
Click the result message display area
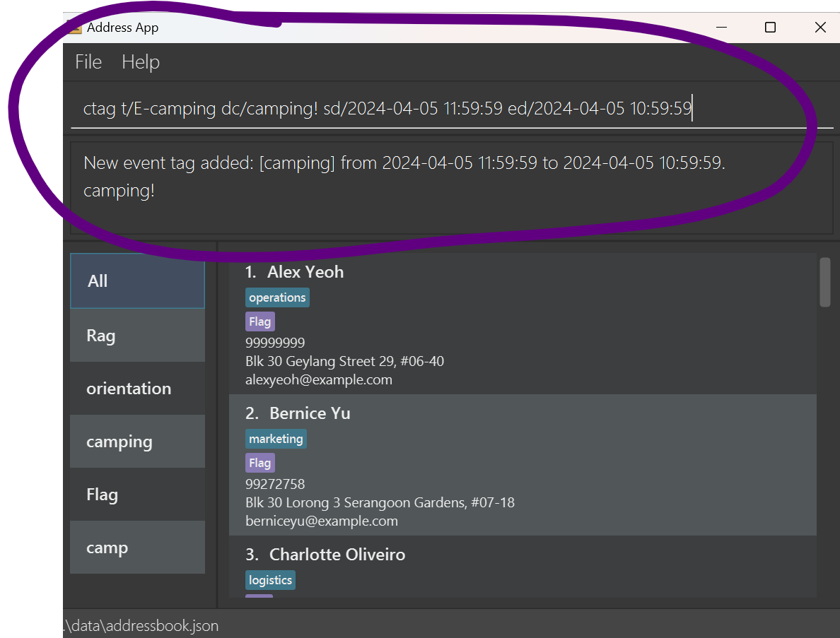pyautogui.click(x=452, y=187)
